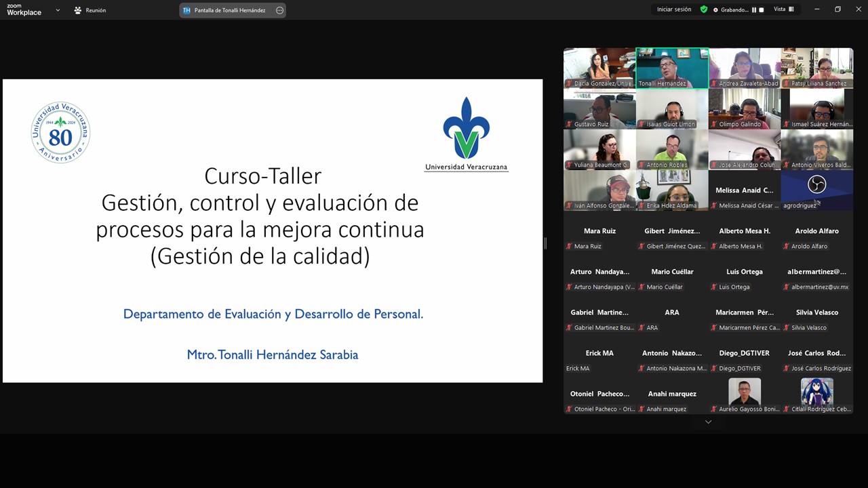Viewport: 868px width, 488px height.
Task: Open the Zoom Workplace dropdown chevron
Action: 57,10
